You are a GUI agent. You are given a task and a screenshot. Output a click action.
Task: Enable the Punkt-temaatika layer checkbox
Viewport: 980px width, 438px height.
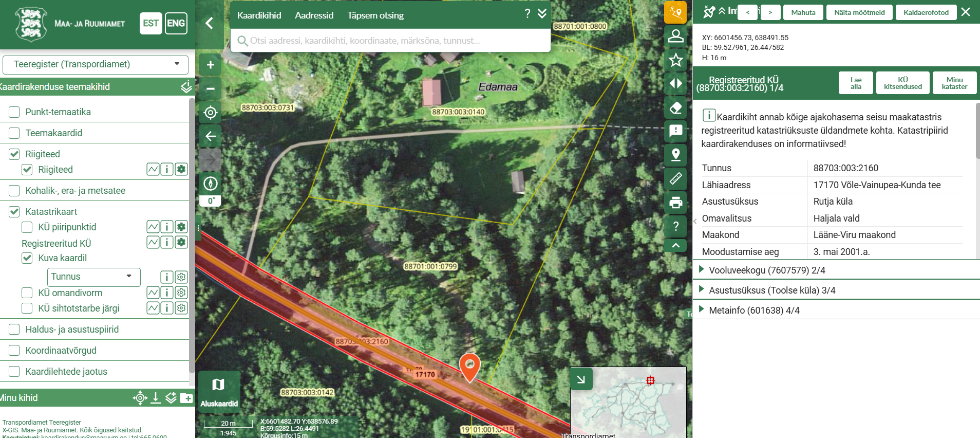coord(14,112)
